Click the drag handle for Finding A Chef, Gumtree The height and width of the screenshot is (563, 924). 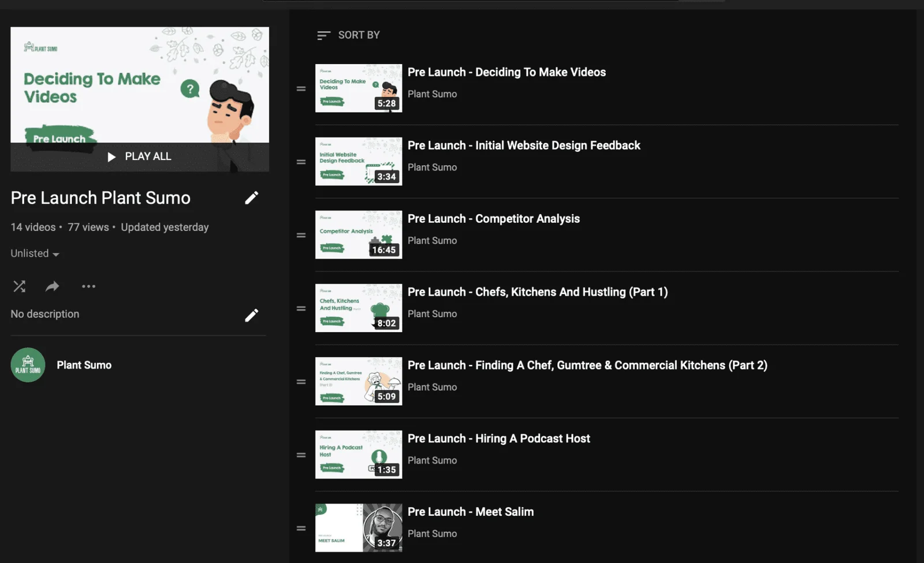[301, 382]
